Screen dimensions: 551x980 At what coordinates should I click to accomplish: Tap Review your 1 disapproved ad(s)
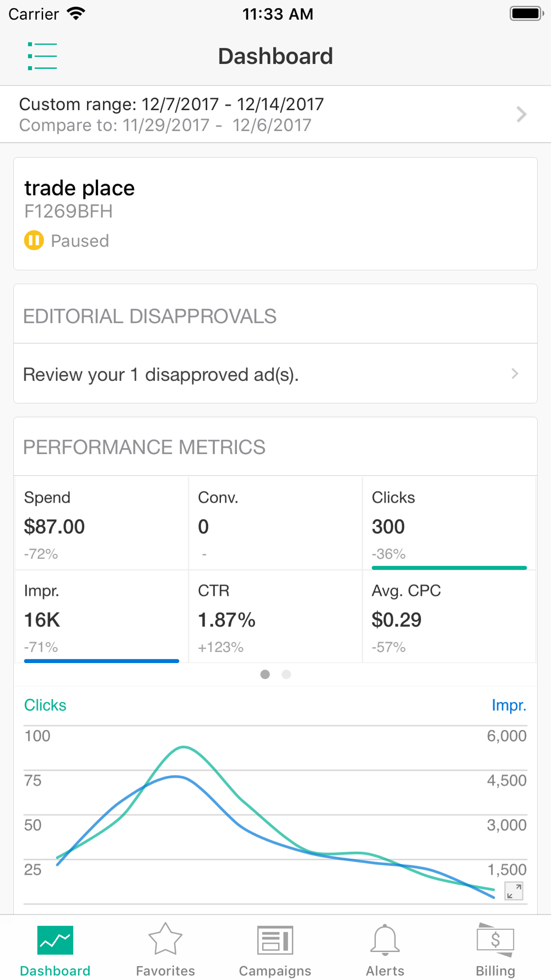(161, 374)
